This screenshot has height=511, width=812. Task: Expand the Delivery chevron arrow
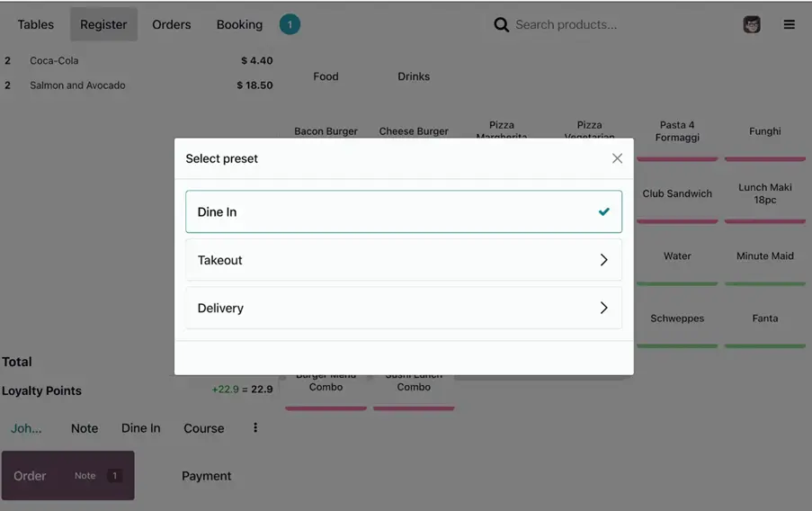603,308
